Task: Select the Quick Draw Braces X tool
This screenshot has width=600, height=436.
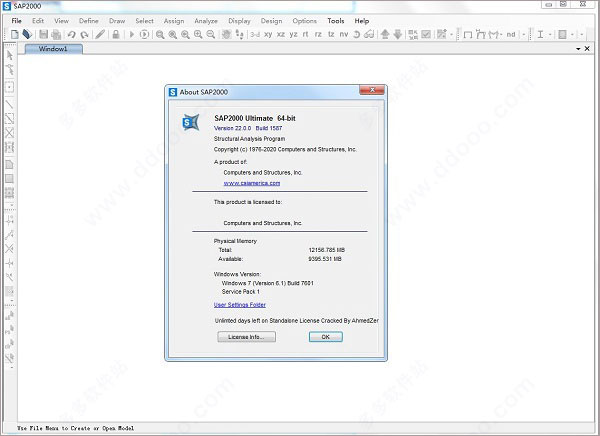Action: (10, 133)
